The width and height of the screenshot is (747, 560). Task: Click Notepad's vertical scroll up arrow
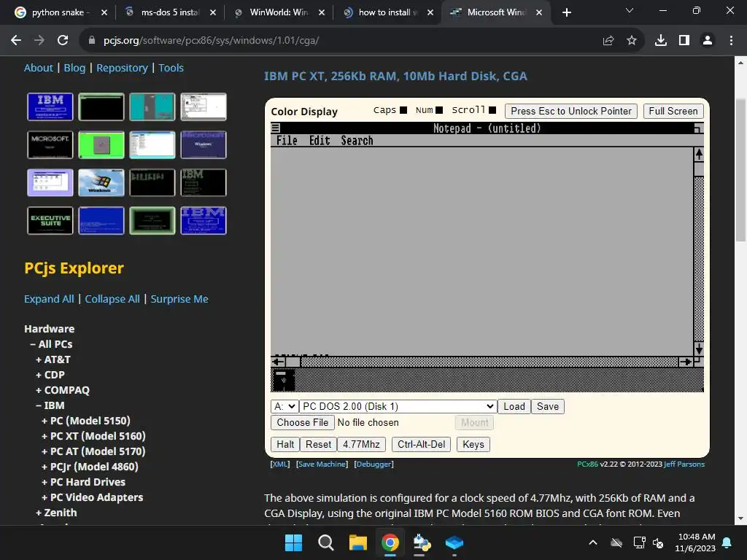(699, 155)
